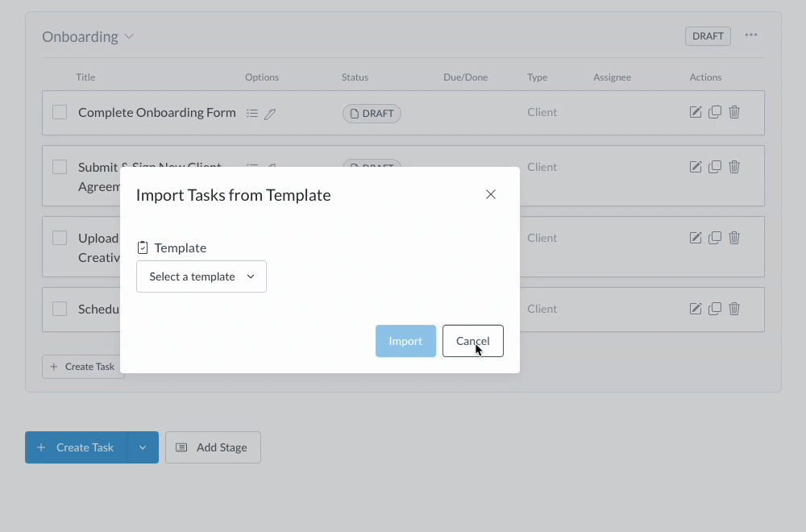Edit the Complete Onboarding Form task

tap(696, 112)
